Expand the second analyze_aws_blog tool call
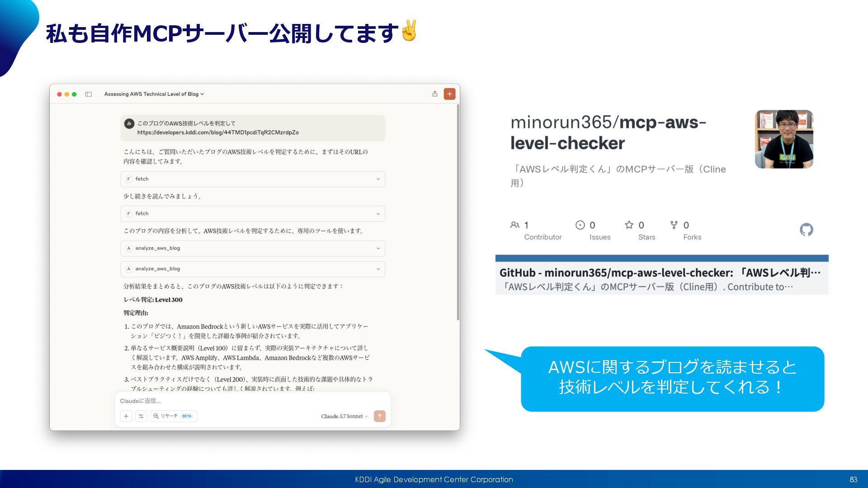This screenshot has width=868, height=488. [253, 269]
